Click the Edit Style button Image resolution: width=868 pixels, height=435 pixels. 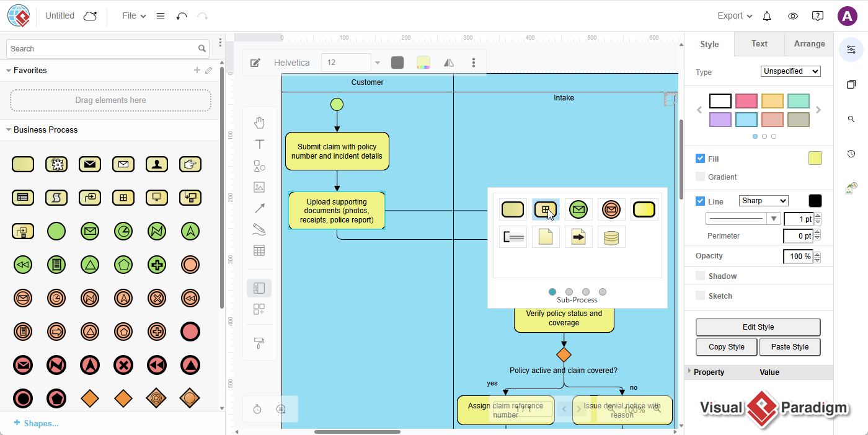click(758, 327)
